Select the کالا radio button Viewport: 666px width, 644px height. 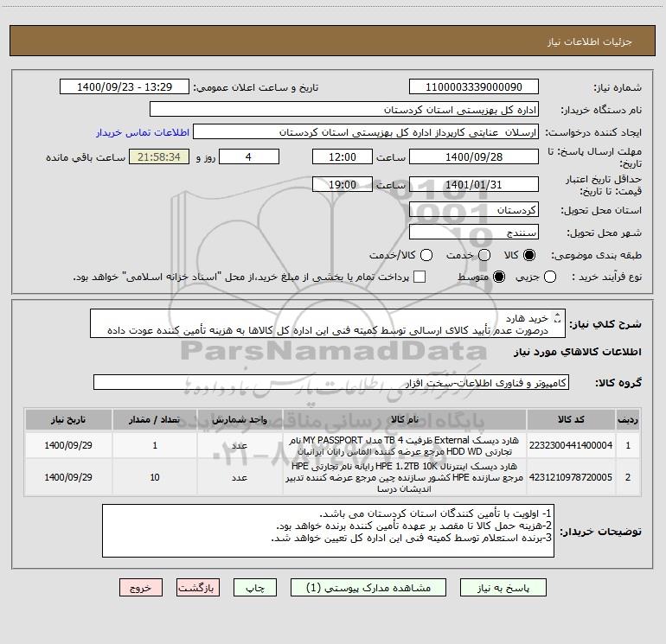pos(529,255)
